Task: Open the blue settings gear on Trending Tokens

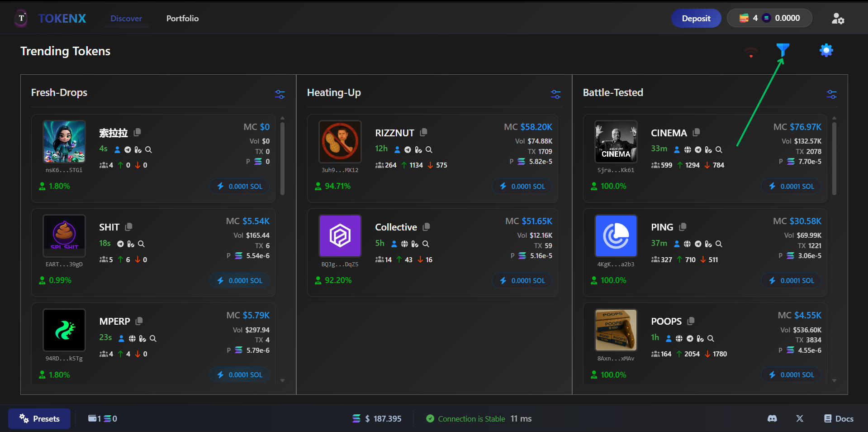Action: click(x=826, y=50)
